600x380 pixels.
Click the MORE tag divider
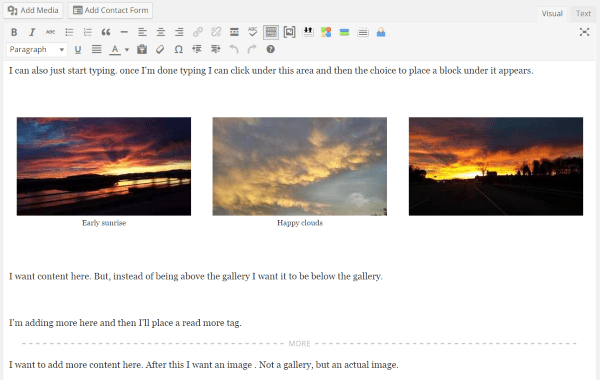[x=299, y=344]
